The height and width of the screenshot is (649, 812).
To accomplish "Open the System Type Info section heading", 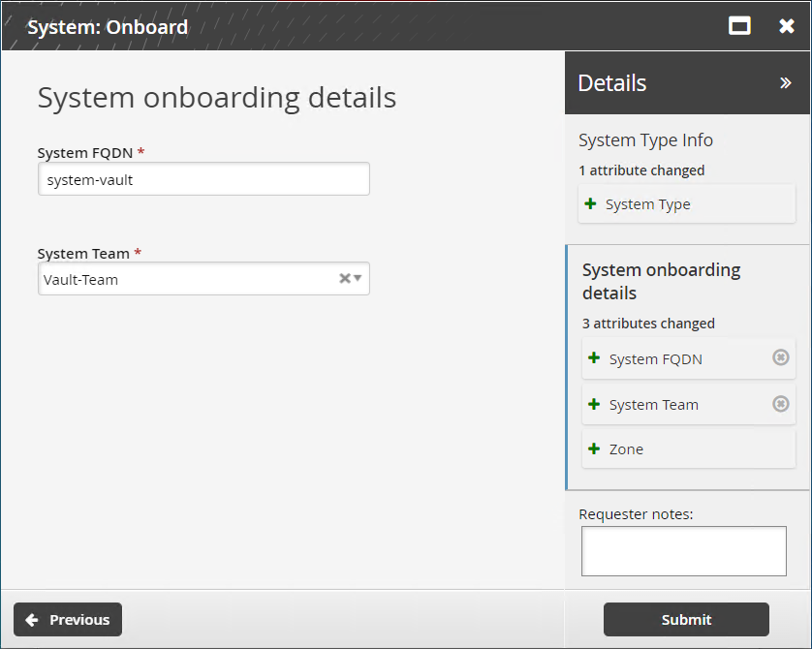I will [x=645, y=140].
